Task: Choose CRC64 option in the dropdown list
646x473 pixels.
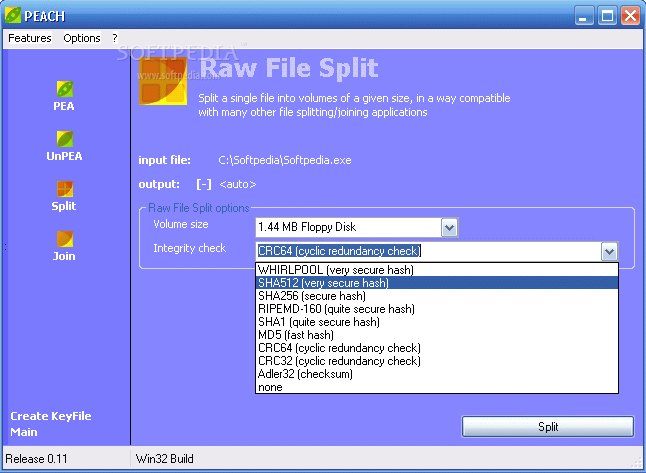Action: (437, 348)
